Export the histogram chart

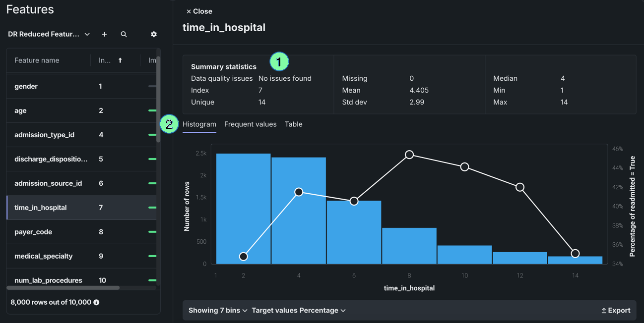pos(616,311)
